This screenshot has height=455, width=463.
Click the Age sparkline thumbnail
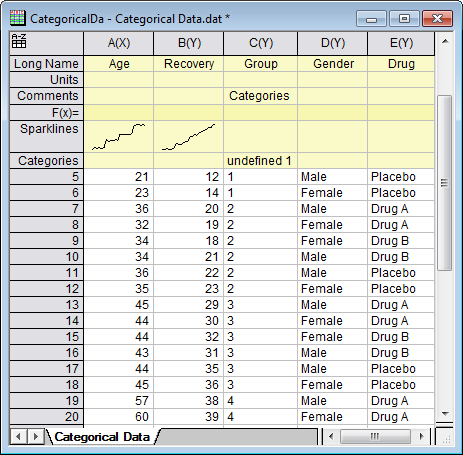coord(119,137)
